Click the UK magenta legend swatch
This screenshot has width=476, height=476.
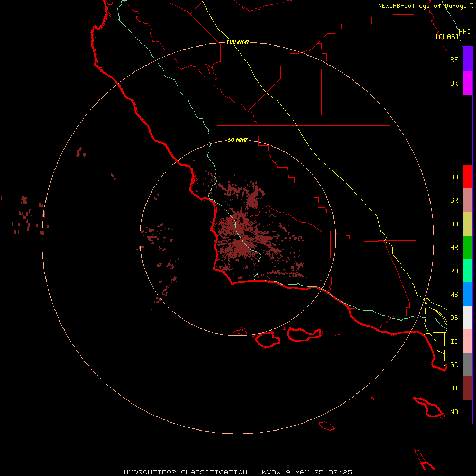pos(467,83)
